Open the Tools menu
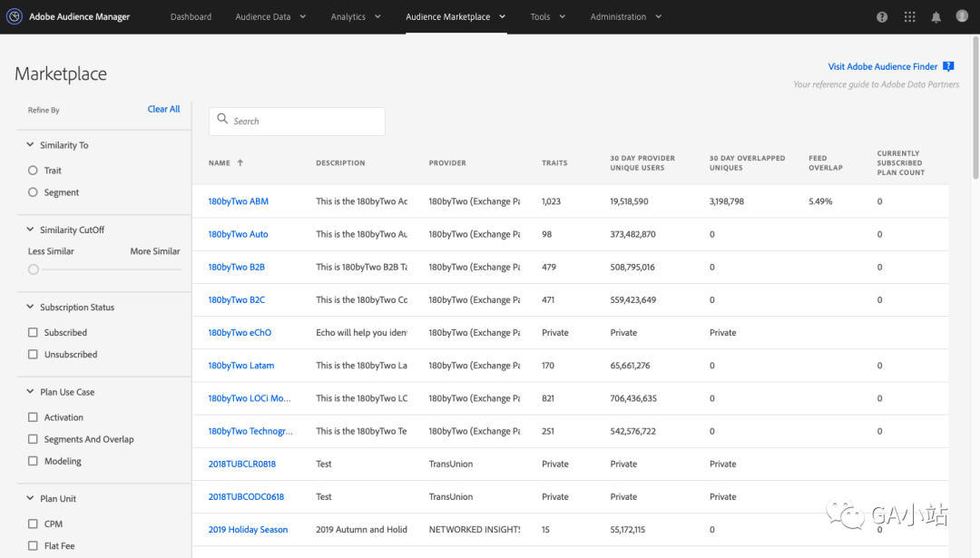Image resolution: width=980 pixels, height=558 pixels. (540, 17)
